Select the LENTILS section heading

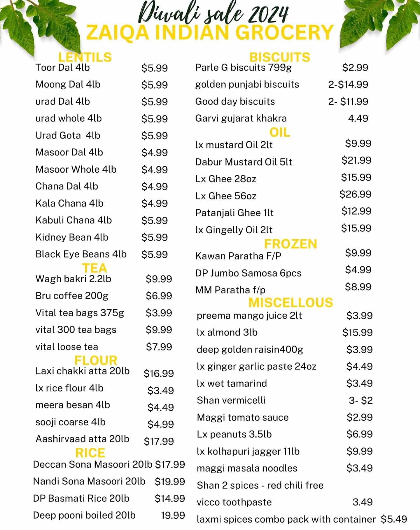click(85, 57)
